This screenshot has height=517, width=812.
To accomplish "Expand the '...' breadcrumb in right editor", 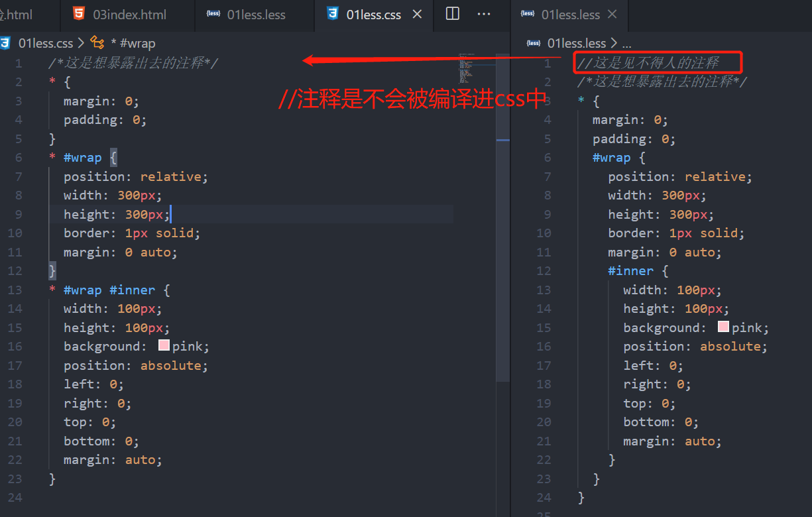I will click(626, 44).
